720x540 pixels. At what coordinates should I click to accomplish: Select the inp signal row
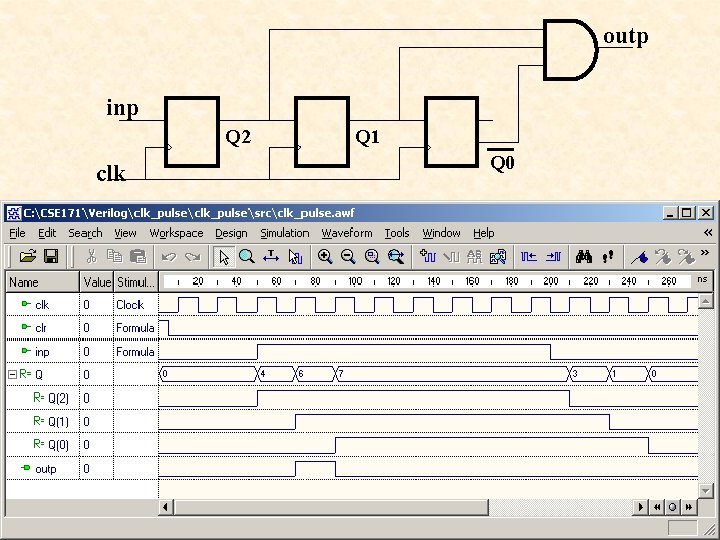tap(42, 352)
